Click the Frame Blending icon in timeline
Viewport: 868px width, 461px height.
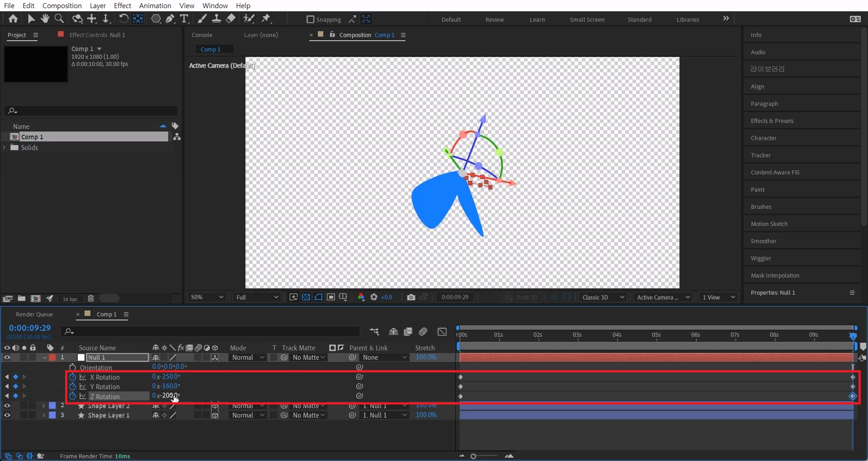[x=408, y=332]
